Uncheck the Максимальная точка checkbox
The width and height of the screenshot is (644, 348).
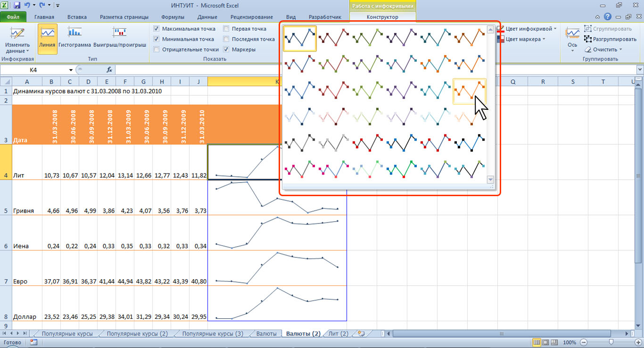[157, 29]
